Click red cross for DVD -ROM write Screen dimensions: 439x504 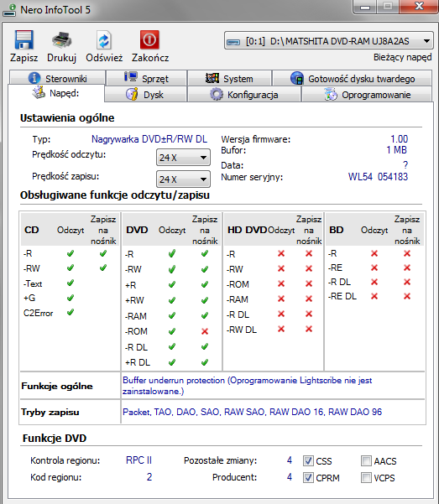205,331
